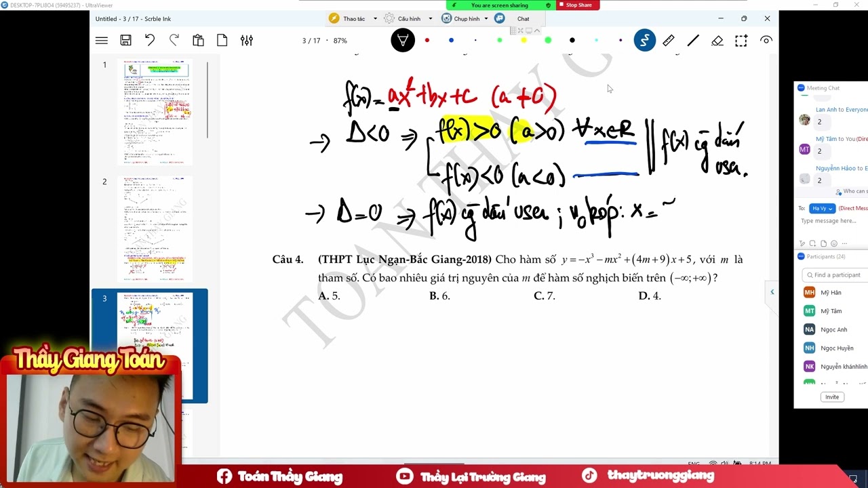Pick the cyan pen color

(596, 41)
